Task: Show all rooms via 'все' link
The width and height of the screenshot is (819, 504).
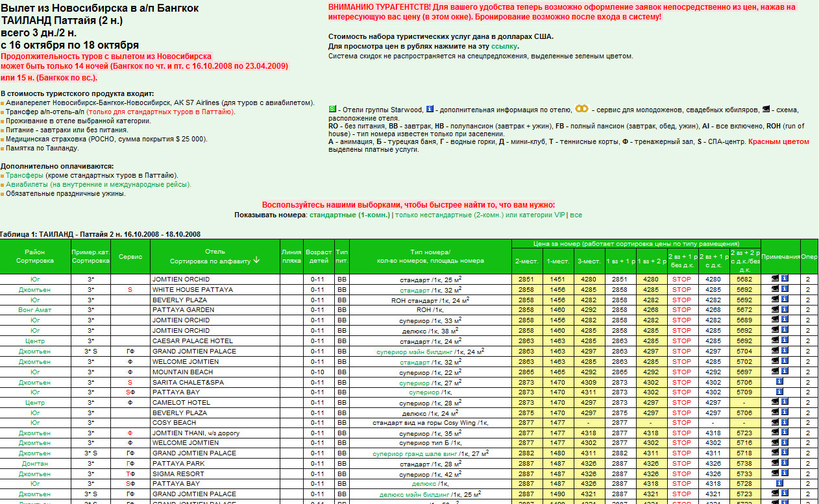Action: (576, 215)
